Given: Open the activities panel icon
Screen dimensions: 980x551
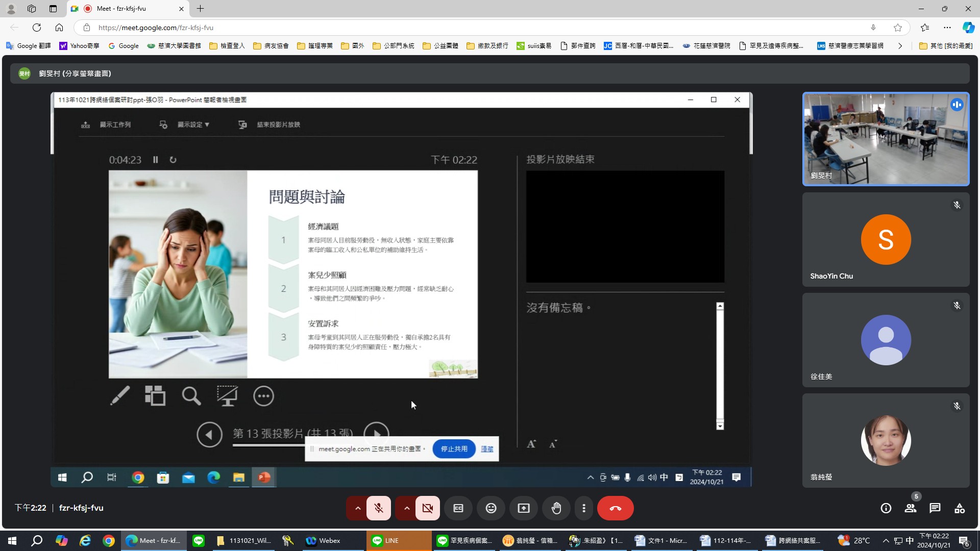Looking at the screenshot, I should click(x=960, y=508).
